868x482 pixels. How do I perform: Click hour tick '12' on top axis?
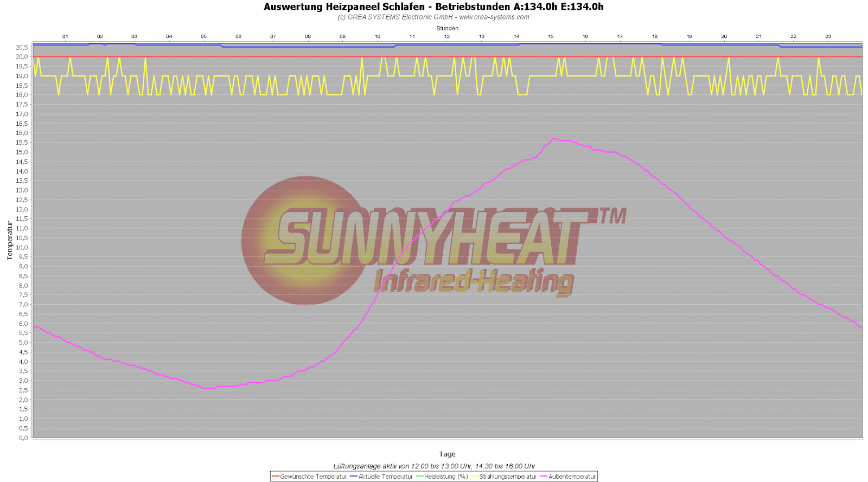(446, 36)
